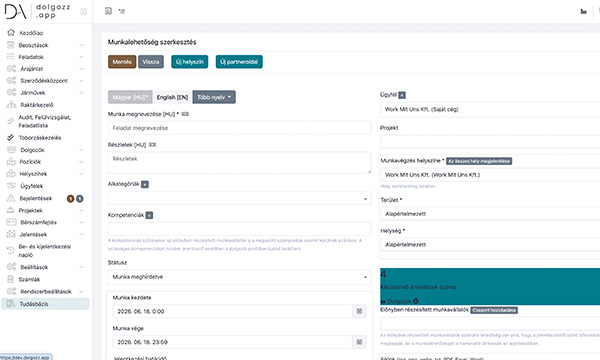Screen dimensions: 600x360
Task: Open the Helység dropdown Alapértelmezett
Action: (x=490, y=244)
